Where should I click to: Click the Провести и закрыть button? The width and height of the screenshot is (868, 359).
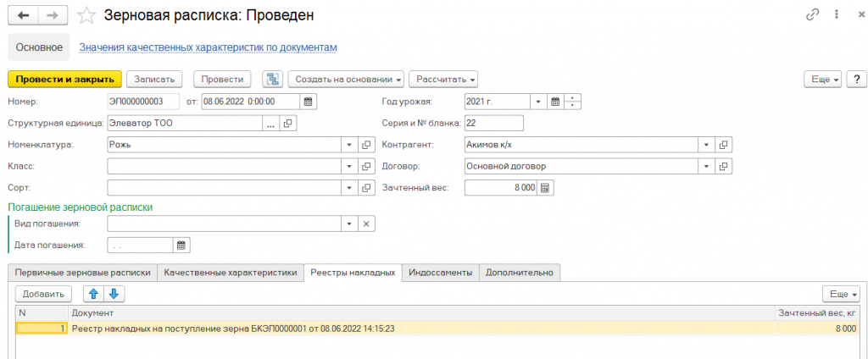[64, 79]
